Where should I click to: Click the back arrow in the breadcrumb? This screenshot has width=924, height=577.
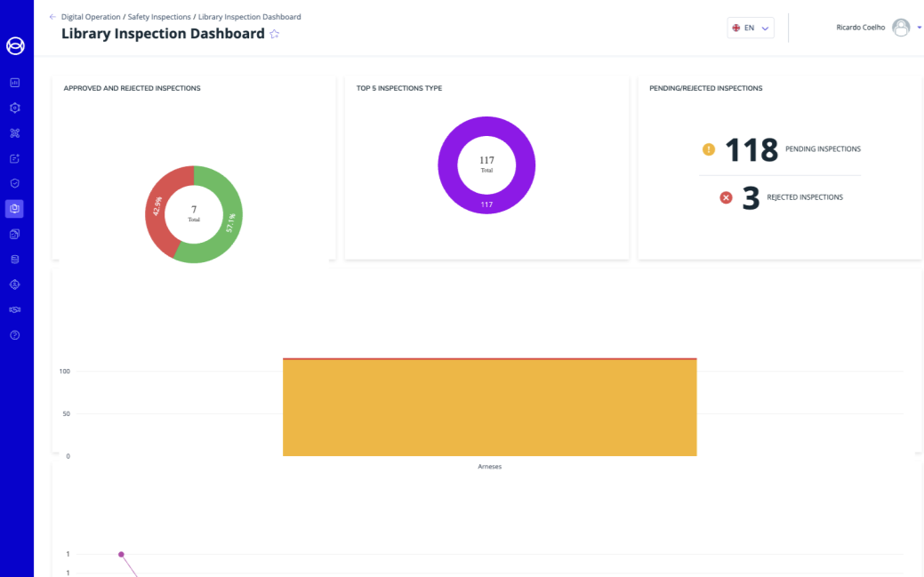52,17
